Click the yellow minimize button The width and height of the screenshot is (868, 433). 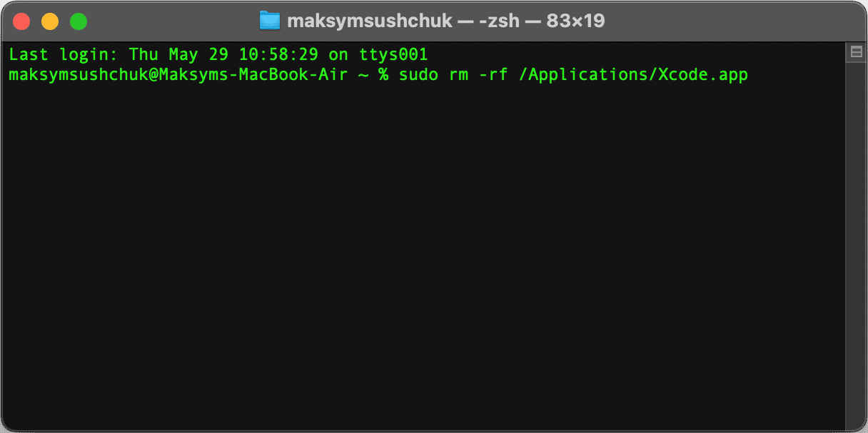pyautogui.click(x=49, y=21)
